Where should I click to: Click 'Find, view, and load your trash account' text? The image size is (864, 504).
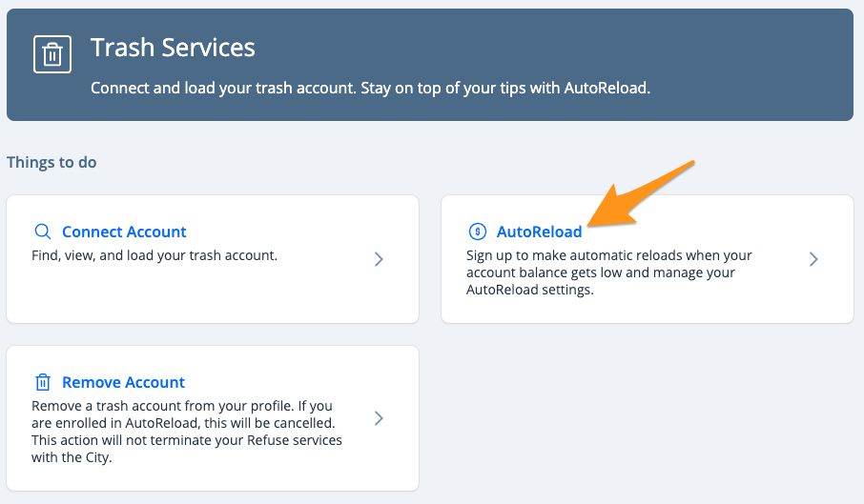[154, 255]
